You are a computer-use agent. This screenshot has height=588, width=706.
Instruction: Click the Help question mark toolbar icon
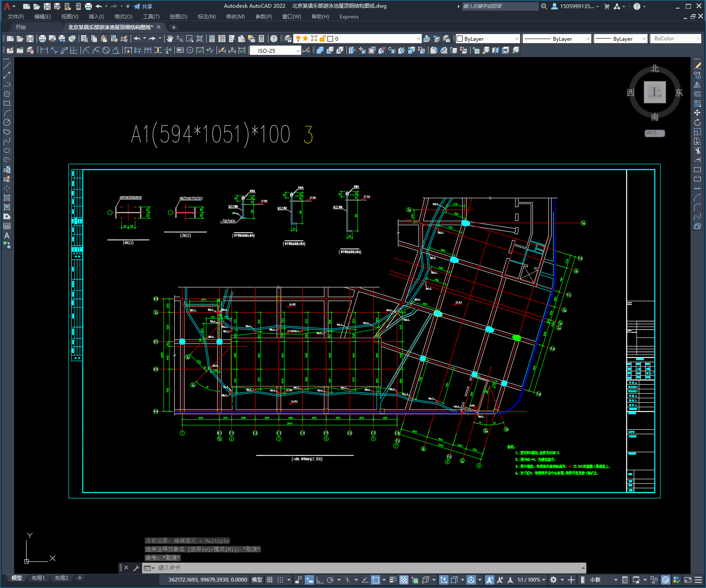(274, 39)
